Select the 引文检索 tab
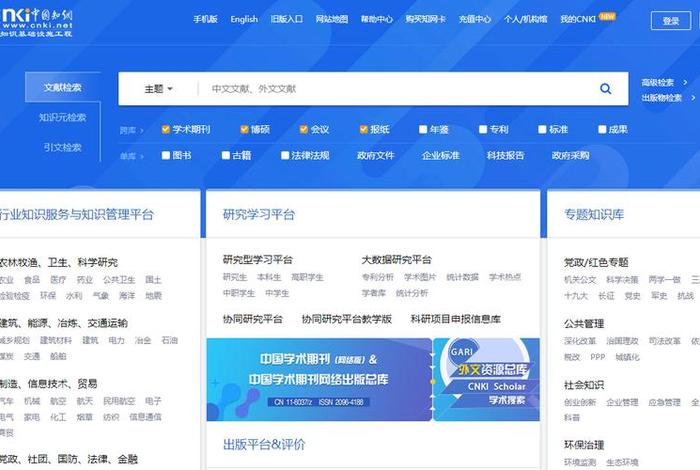The image size is (700, 470). (62, 147)
